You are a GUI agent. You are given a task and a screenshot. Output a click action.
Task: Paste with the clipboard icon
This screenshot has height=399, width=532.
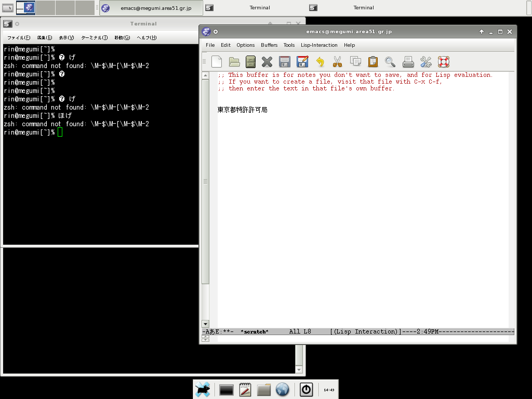pyautogui.click(x=373, y=62)
